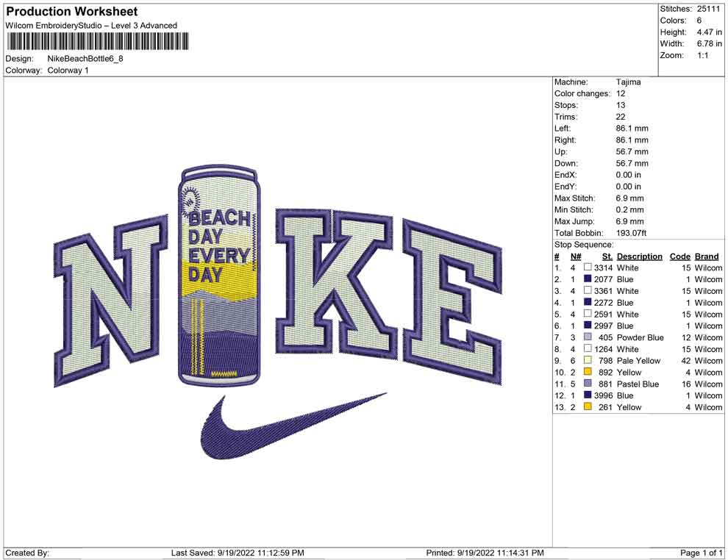The image size is (728, 560).
Task: Click the design name 'NikeBeachBottle6_8'
Action: point(85,59)
